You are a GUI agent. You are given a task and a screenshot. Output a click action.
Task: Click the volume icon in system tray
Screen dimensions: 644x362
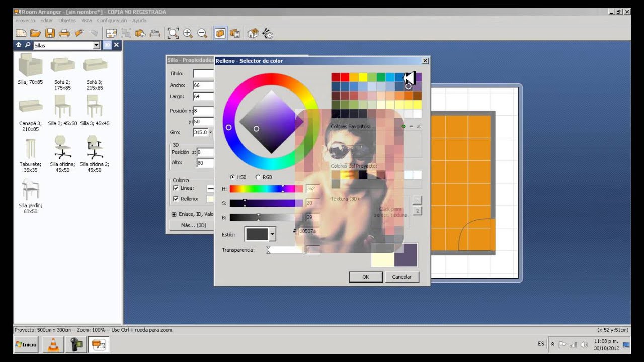click(x=584, y=344)
